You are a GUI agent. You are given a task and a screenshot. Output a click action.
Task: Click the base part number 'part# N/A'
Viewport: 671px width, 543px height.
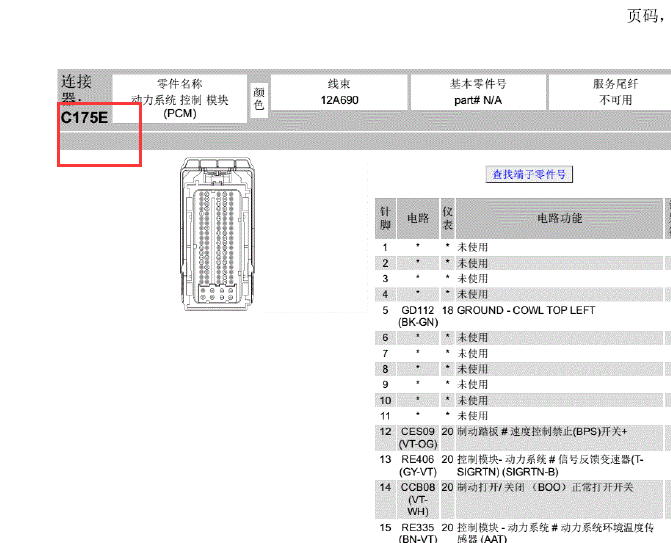(x=478, y=100)
